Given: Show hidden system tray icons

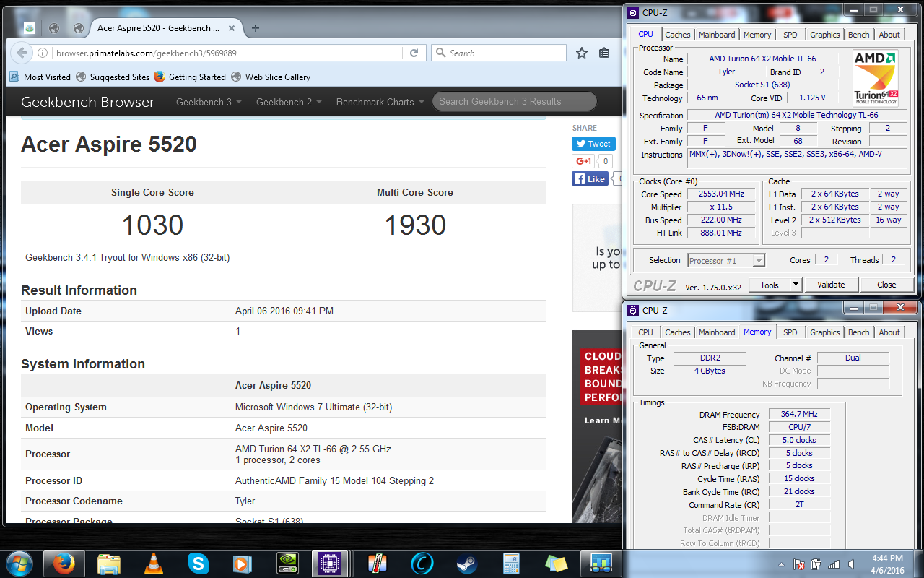Looking at the screenshot, I should click(x=782, y=564).
